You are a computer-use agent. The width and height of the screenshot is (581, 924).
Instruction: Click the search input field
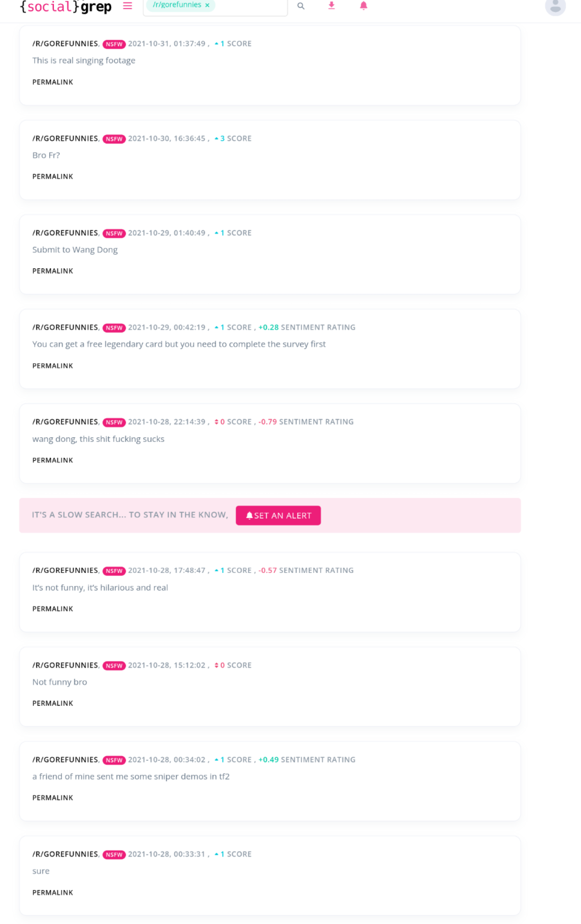[248, 5]
